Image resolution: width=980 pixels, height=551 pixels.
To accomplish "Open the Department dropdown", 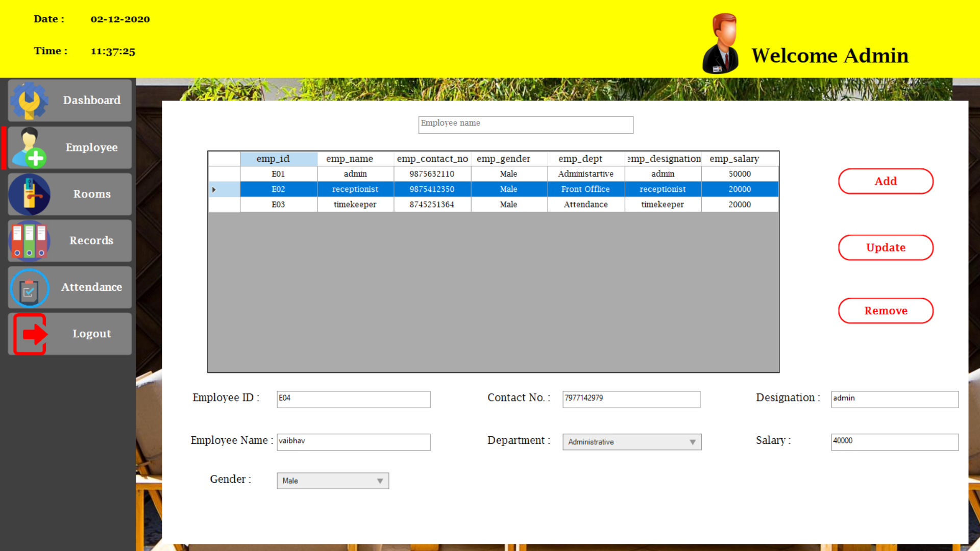I will (x=693, y=442).
